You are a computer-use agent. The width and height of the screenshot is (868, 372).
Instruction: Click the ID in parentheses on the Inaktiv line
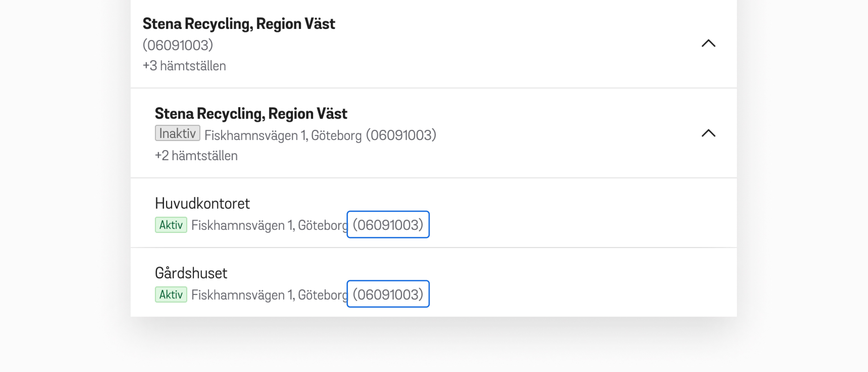click(x=401, y=135)
